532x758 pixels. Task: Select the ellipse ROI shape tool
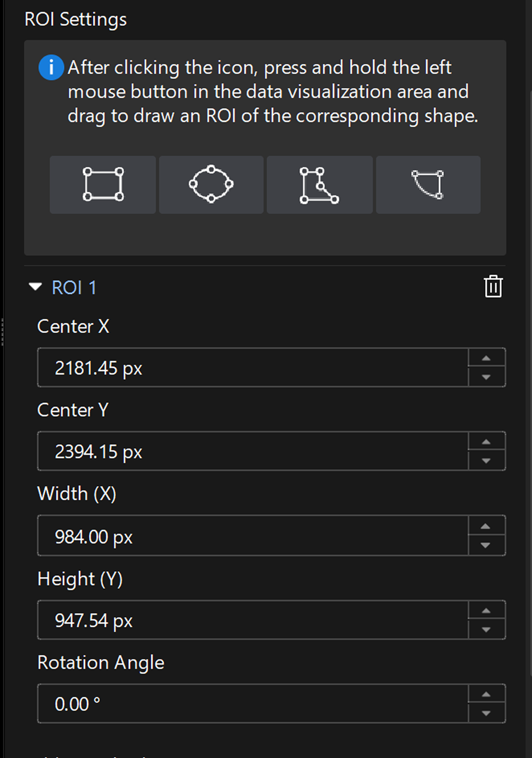(211, 185)
